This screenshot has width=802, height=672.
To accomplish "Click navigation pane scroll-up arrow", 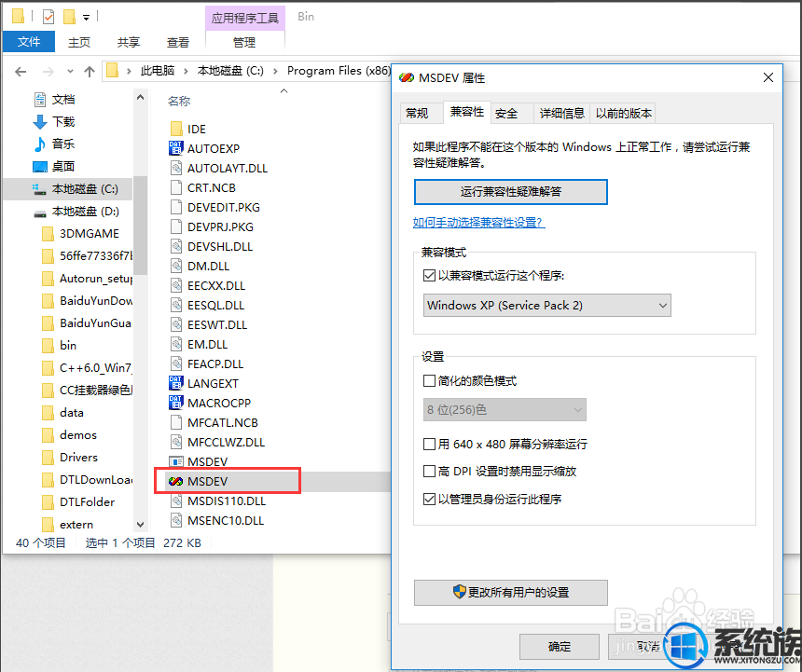I will [x=140, y=97].
